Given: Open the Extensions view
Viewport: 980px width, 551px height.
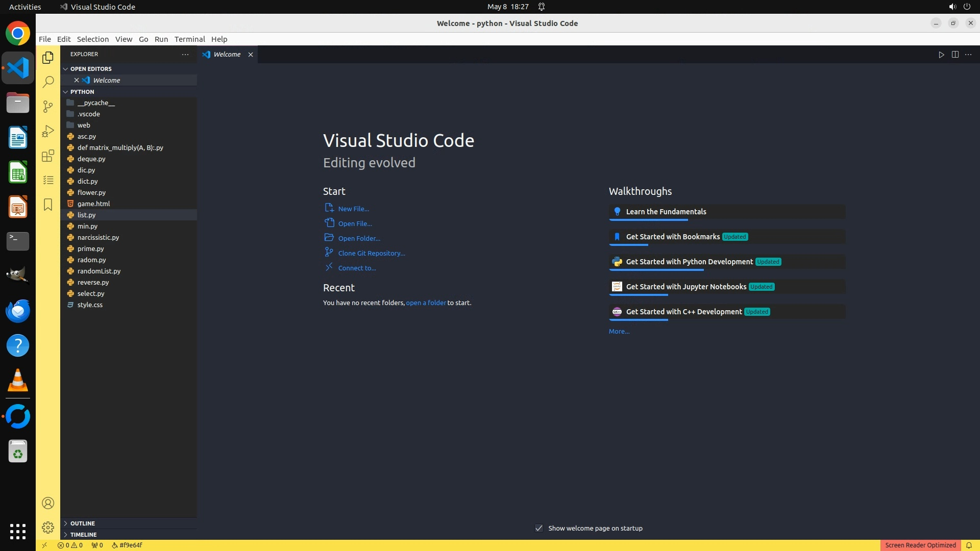Looking at the screenshot, I should (48, 156).
